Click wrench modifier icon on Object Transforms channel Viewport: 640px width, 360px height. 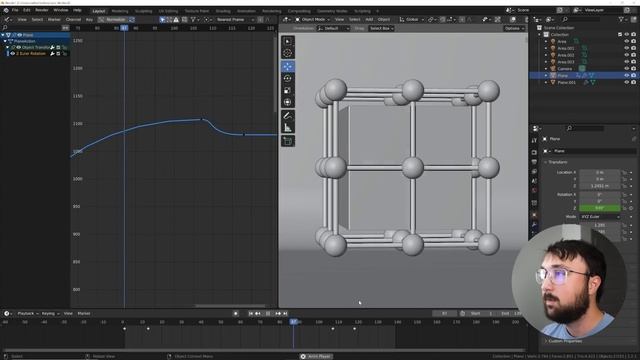pyautogui.click(x=52, y=47)
